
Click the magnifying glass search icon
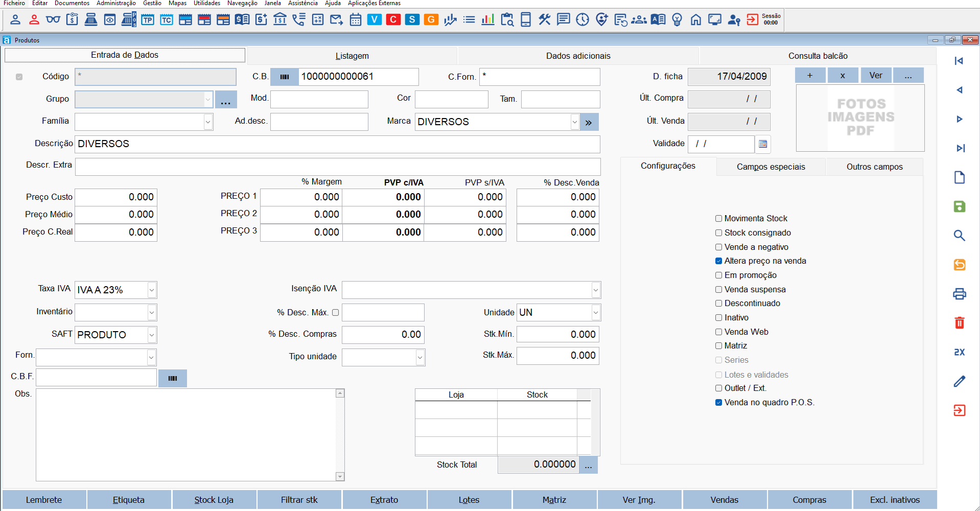(959, 236)
